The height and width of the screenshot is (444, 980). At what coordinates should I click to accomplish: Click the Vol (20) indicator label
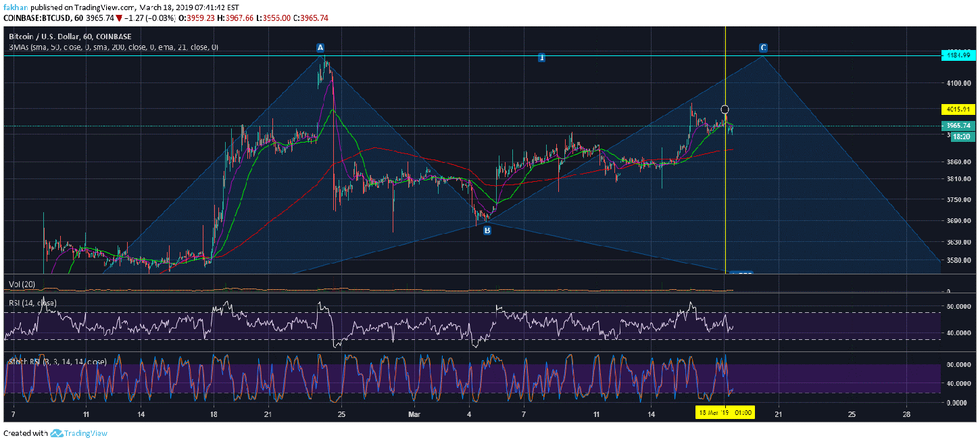pyautogui.click(x=22, y=283)
